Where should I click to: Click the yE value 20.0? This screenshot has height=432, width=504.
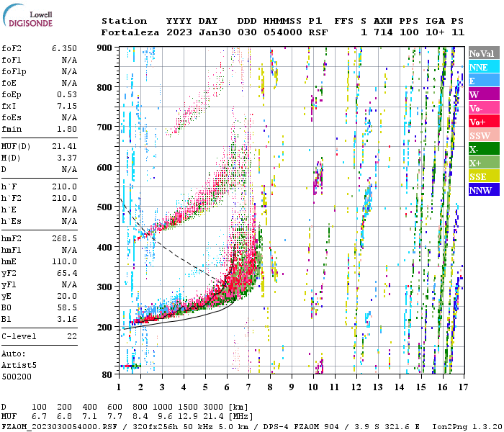click(67, 297)
